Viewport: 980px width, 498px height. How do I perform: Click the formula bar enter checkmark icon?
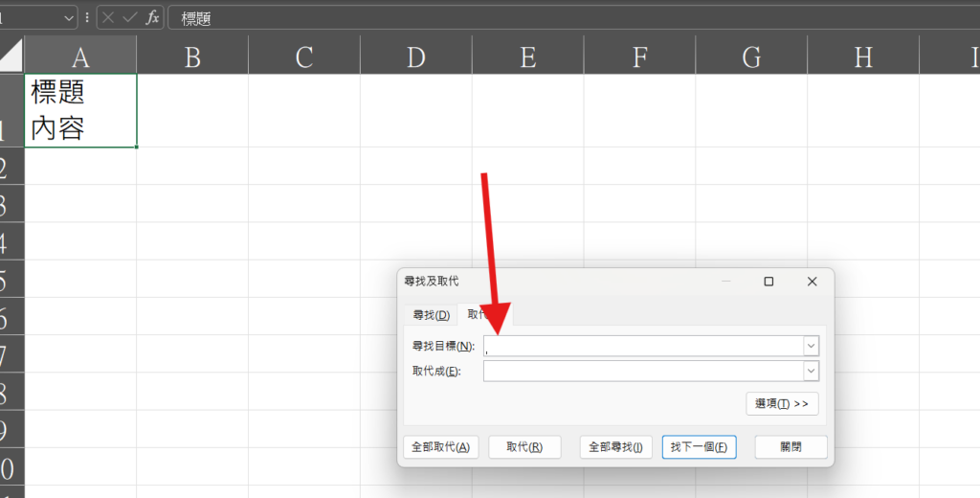129,17
